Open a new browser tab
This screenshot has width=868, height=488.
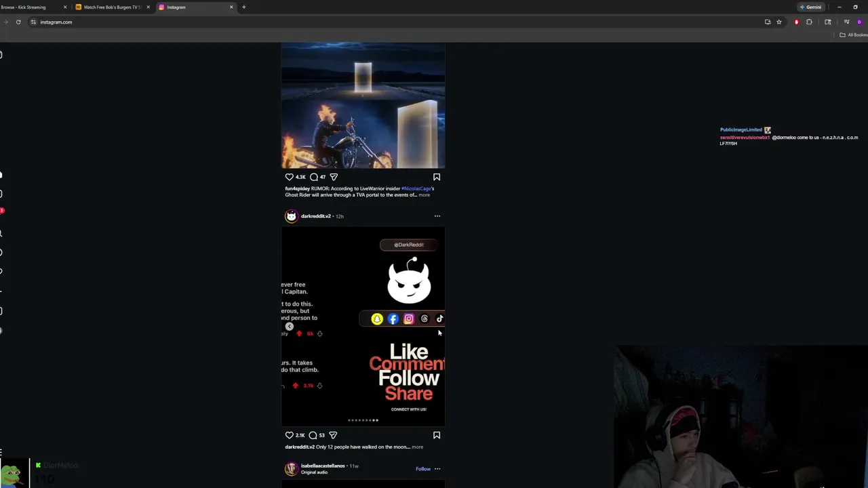244,7
